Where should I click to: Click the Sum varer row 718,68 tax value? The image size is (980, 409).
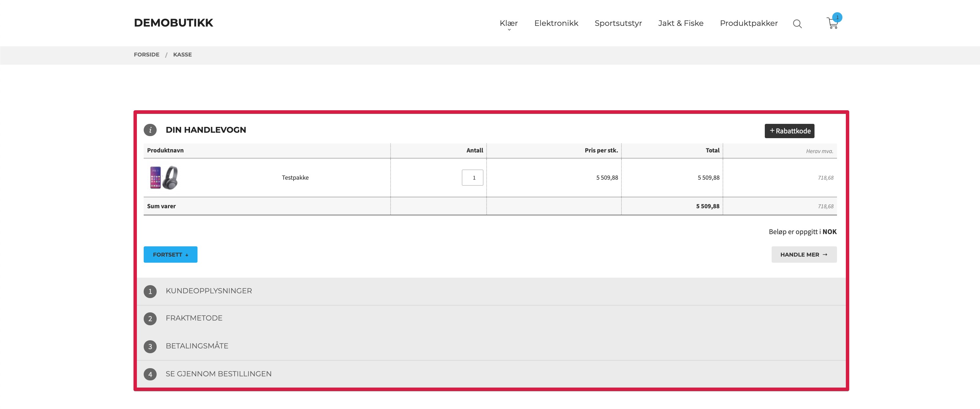[x=825, y=207]
